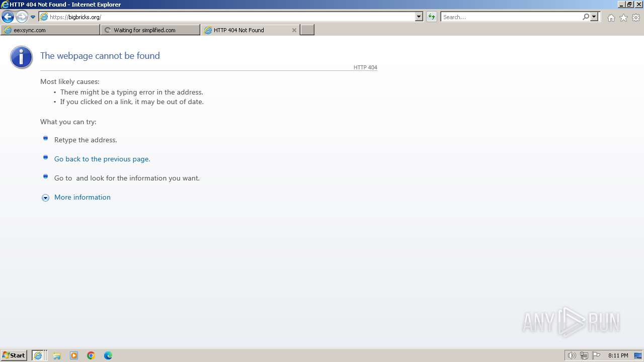
Task: Click the magnifier search icon
Action: click(x=586, y=17)
